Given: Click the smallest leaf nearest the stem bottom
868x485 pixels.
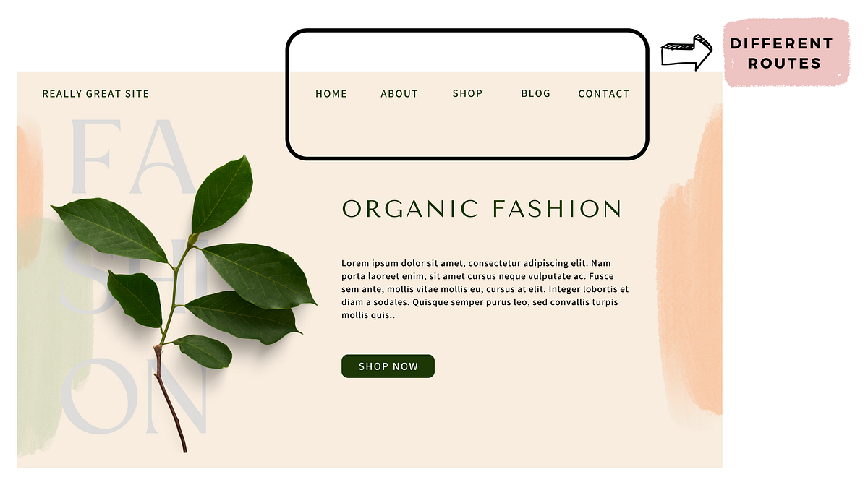Looking at the screenshot, I should coord(203,351).
